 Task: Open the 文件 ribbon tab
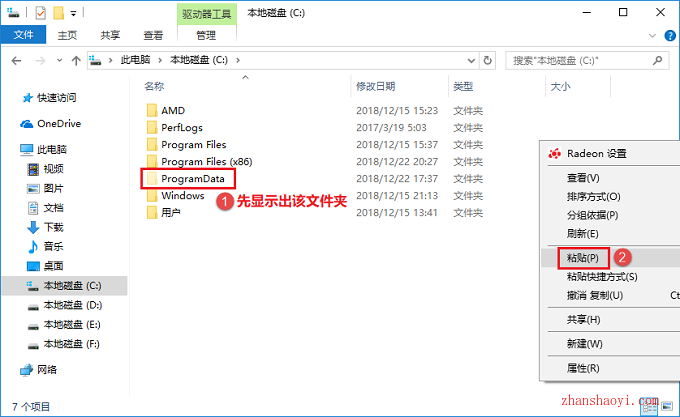point(23,35)
